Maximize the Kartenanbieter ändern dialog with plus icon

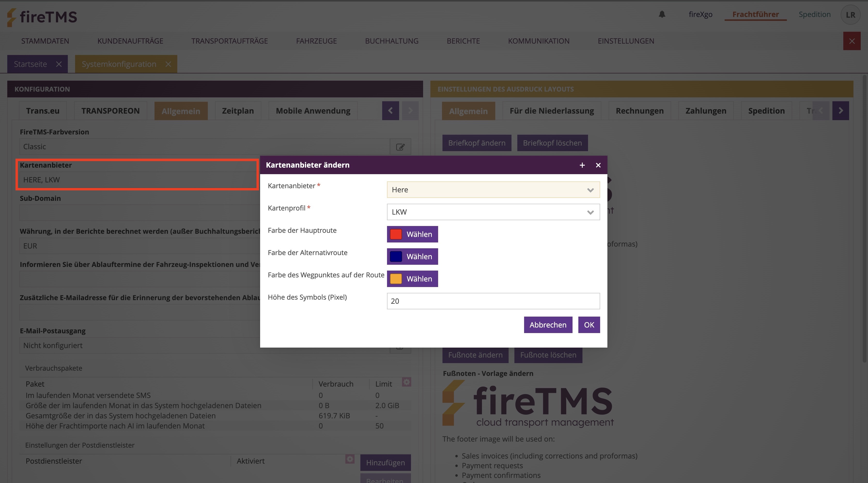pos(582,165)
